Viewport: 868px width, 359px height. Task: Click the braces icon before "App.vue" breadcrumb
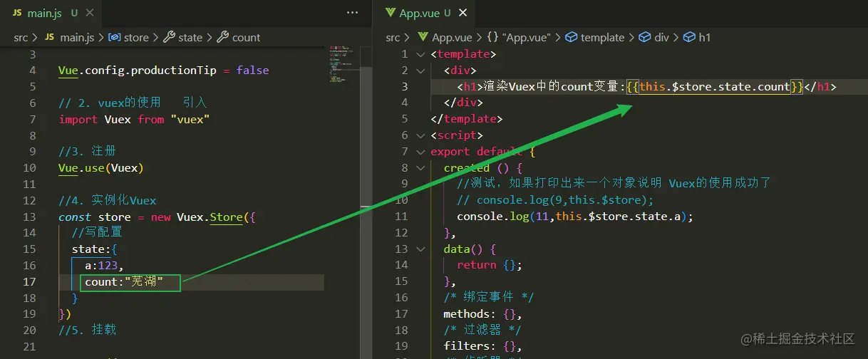click(x=493, y=37)
